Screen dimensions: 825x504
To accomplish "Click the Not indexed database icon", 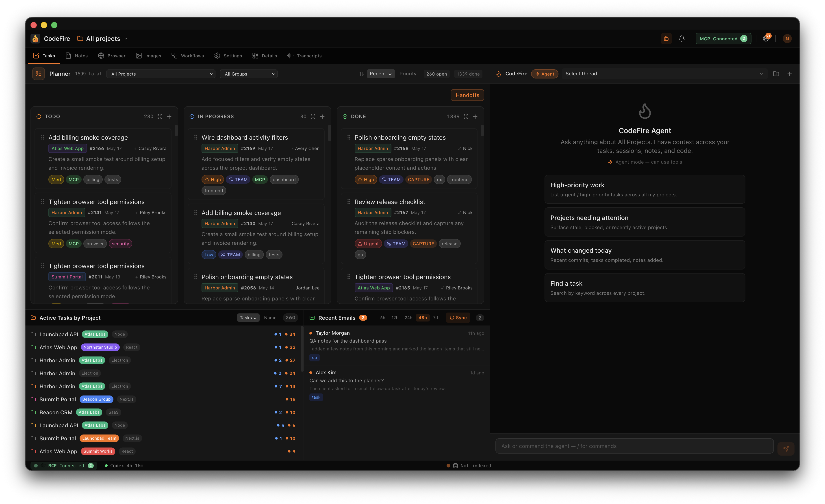I will 455,465.
